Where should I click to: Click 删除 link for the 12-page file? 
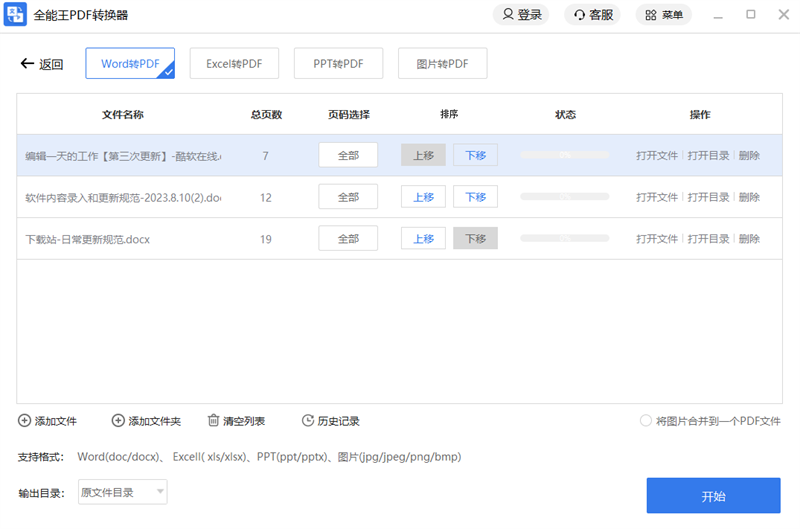pos(749,197)
